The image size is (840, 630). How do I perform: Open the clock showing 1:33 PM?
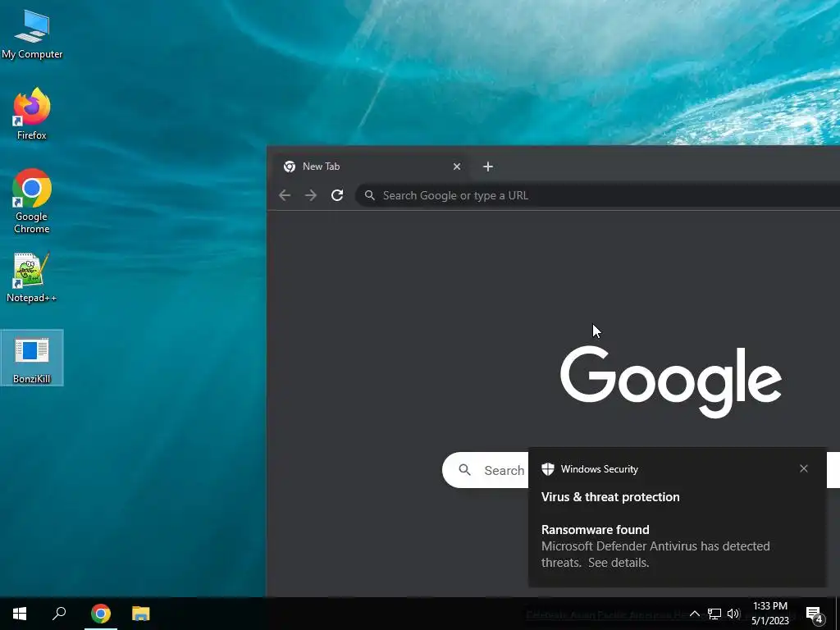click(x=769, y=614)
